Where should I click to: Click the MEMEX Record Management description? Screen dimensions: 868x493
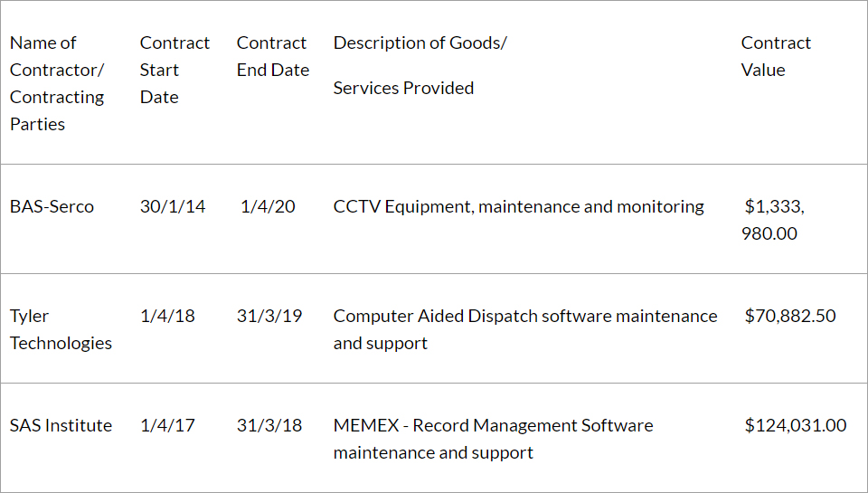(x=493, y=439)
